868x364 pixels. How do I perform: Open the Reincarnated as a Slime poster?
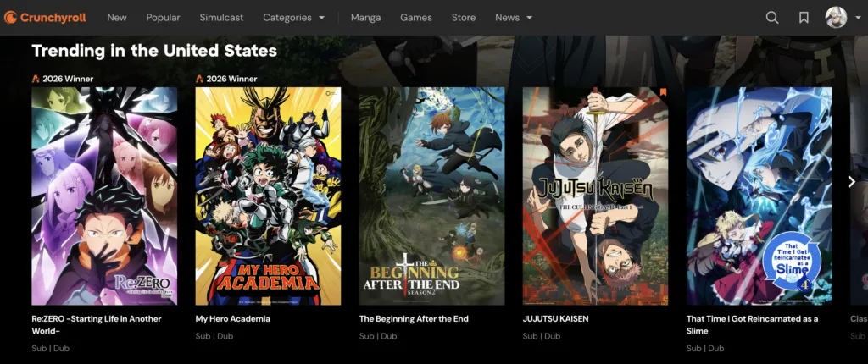(759, 196)
